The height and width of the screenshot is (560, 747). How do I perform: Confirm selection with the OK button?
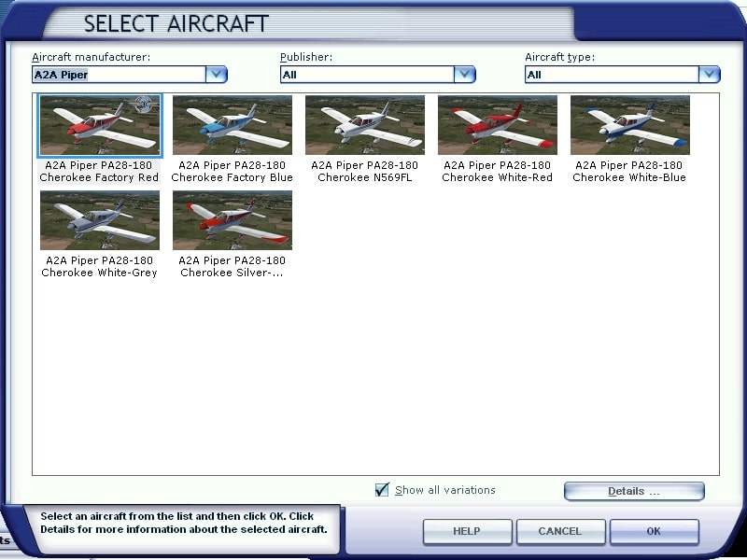click(654, 531)
